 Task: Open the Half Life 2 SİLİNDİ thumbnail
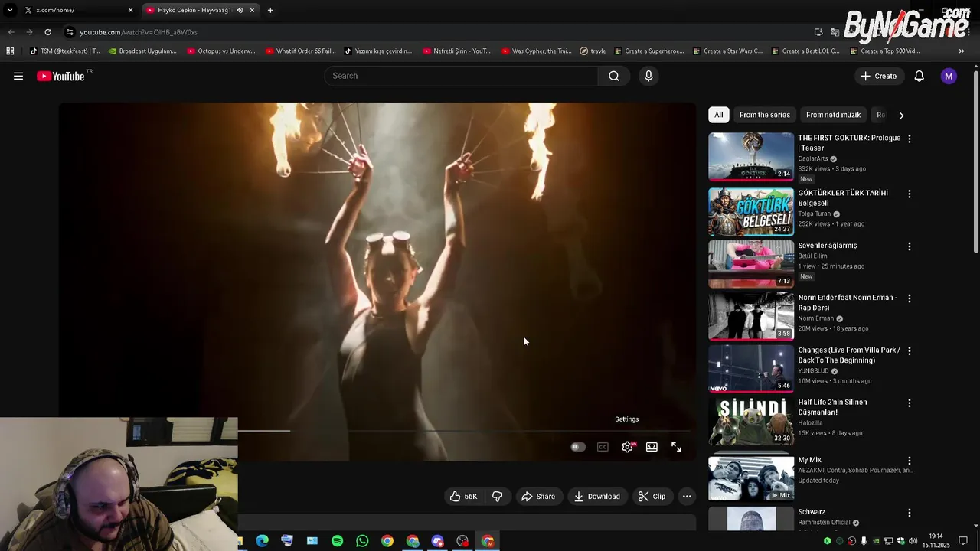tap(751, 421)
